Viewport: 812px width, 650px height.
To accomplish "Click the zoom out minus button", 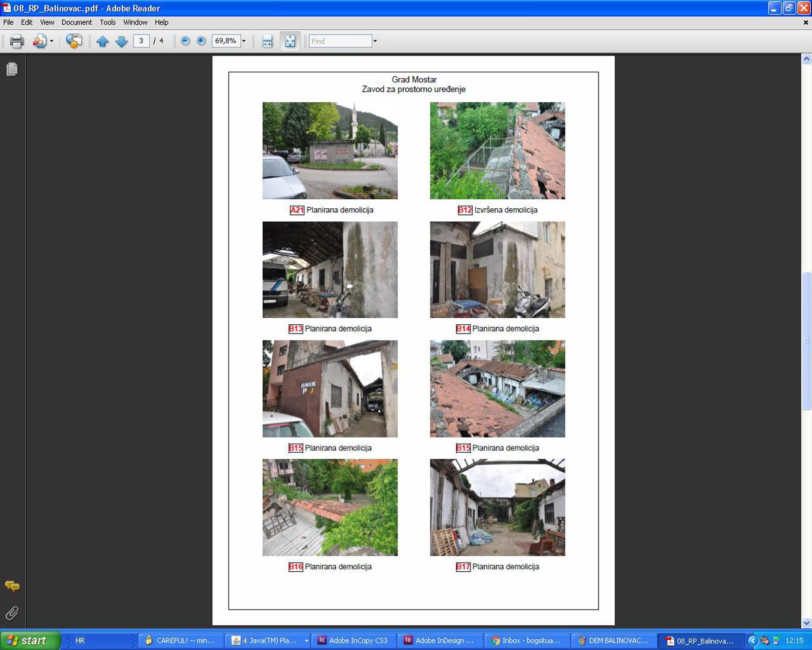I will (x=185, y=41).
